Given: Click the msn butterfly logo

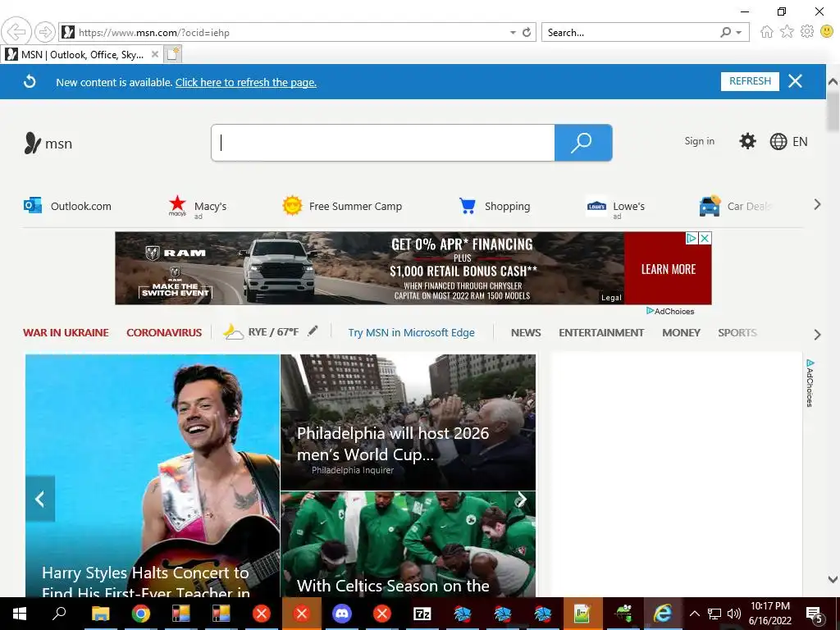Looking at the screenshot, I should (48, 143).
